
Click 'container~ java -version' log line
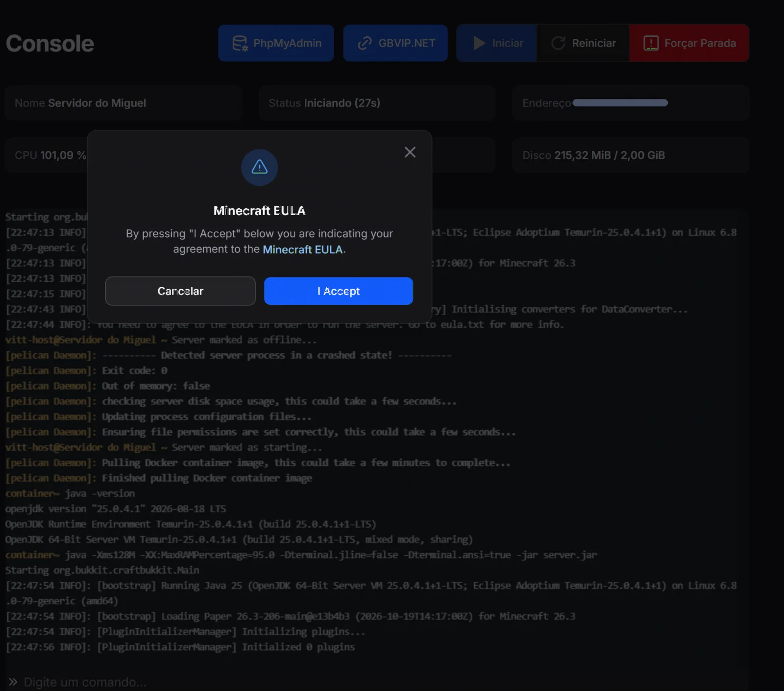[70, 494]
